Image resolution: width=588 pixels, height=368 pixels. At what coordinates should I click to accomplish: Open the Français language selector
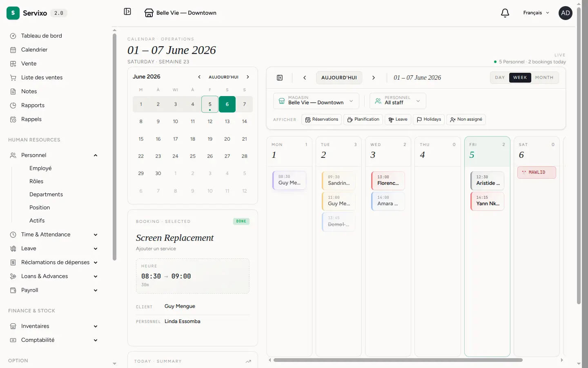click(536, 13)
